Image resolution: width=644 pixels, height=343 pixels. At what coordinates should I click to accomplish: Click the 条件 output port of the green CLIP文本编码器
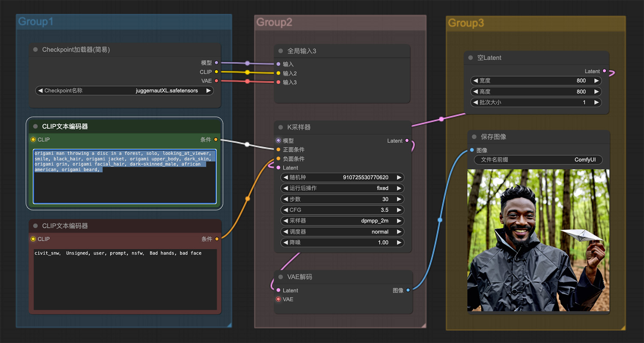pyautogui.click(x=216, y=140)
